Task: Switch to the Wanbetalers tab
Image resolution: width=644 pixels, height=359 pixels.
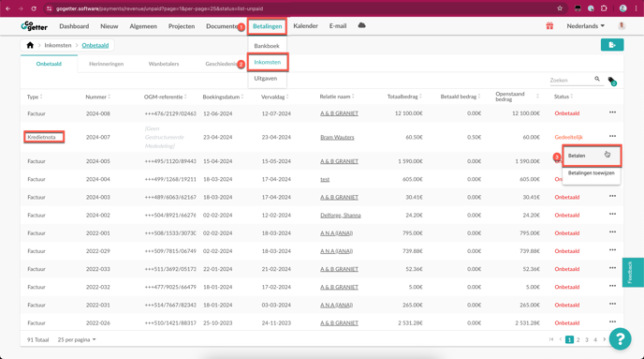Action: 164,64
